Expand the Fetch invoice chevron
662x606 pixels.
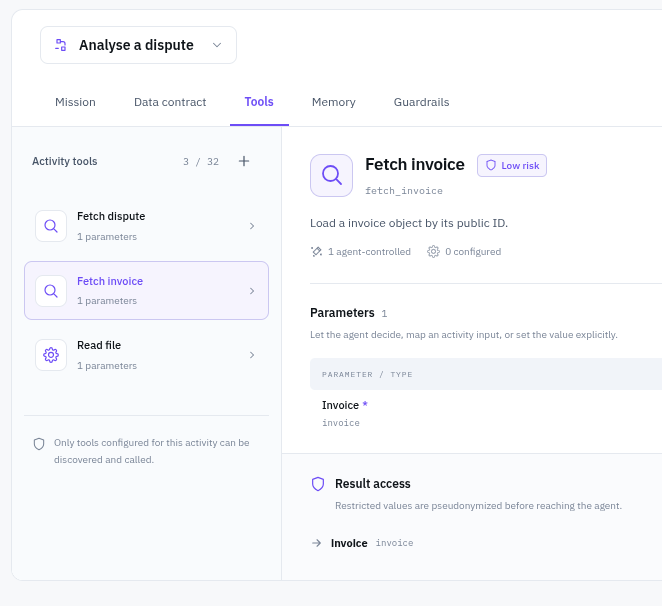click(252, 291)
